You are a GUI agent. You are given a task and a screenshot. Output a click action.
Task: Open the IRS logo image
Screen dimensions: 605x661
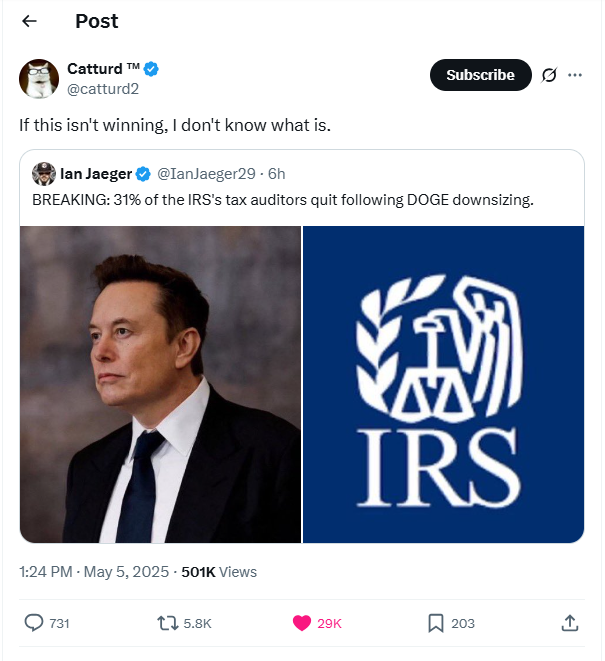coord(443,384)
